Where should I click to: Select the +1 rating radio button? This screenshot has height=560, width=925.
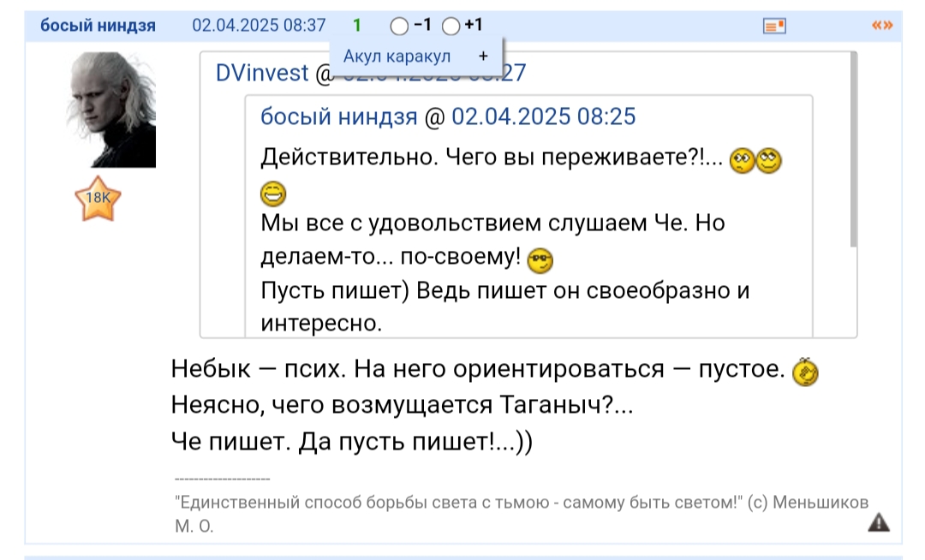pyautogui.click(x=451, y=27)
